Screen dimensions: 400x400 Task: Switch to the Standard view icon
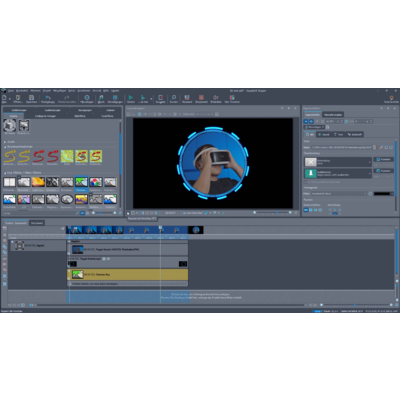pos(187,98)
